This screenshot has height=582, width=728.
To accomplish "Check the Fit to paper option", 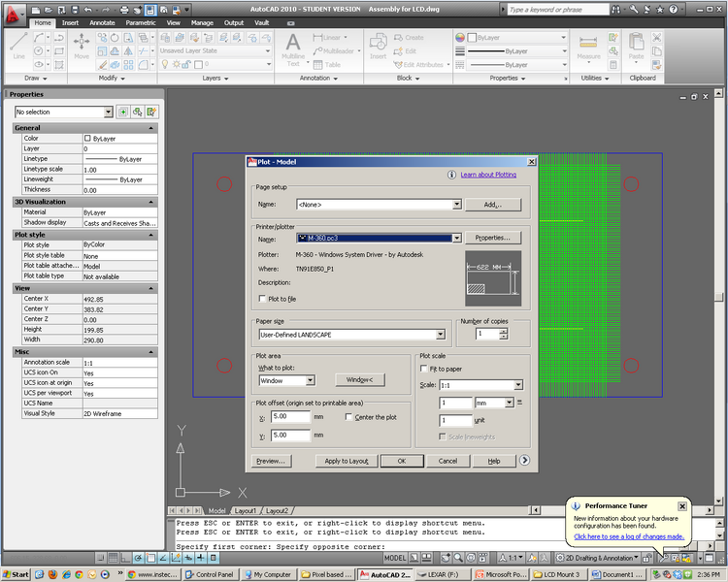I will (423, 369).
